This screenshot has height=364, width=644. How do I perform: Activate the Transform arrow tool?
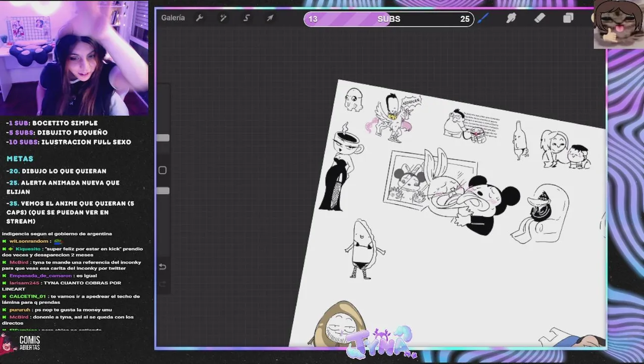click(270, 18)
